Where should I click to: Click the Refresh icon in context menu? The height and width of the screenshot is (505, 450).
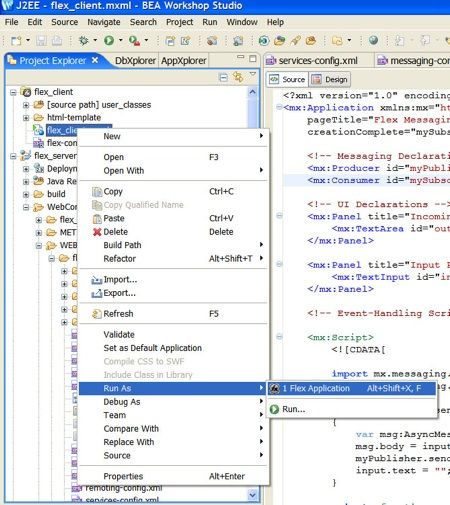tap(96, 314)
